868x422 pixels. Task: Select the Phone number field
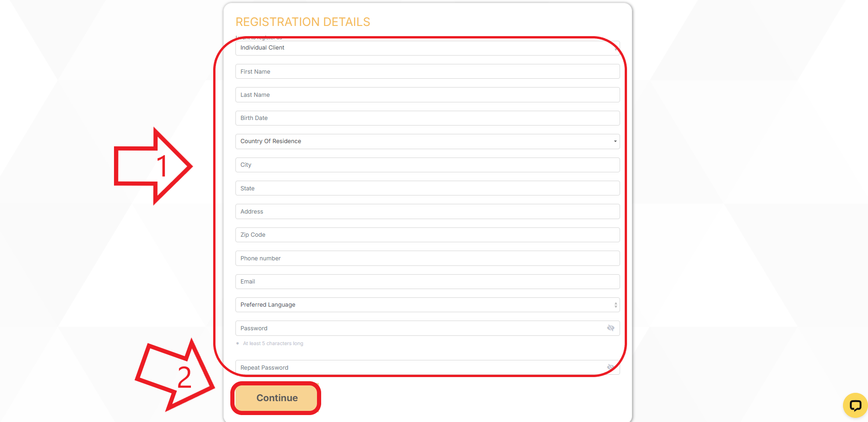427,258
